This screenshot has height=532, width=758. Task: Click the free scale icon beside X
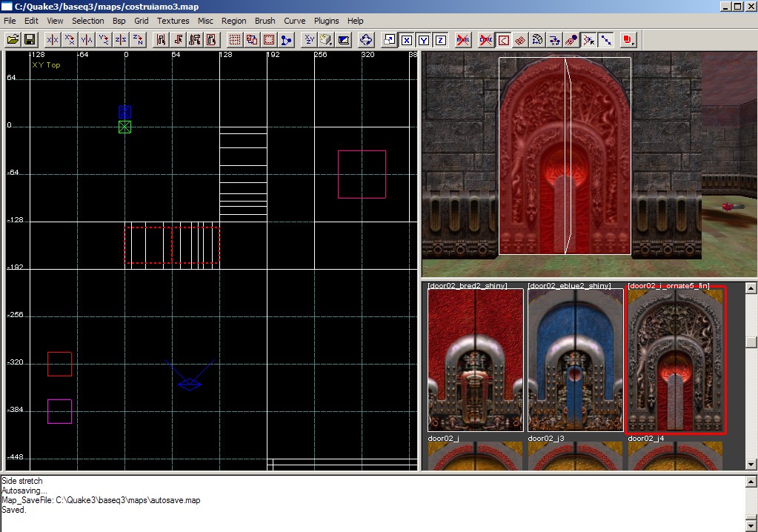(x=389, y=39)
